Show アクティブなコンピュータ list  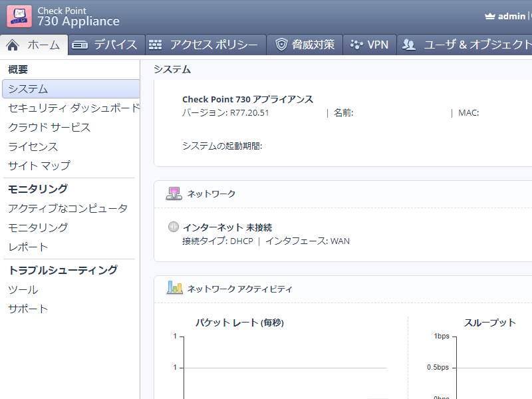[x=67, y=208]
